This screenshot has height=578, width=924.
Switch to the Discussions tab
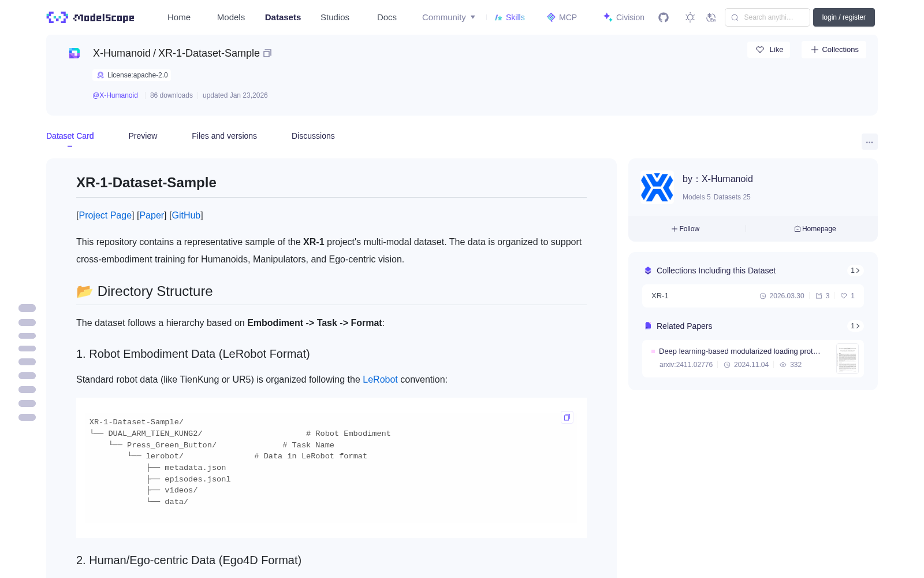point(313,136)
